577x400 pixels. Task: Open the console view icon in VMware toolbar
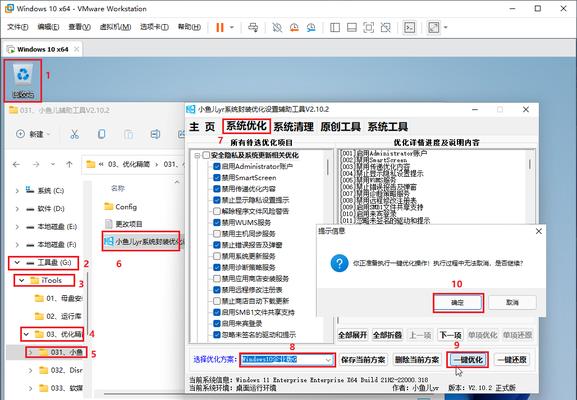pyautogui.click(x=410, y=27)
